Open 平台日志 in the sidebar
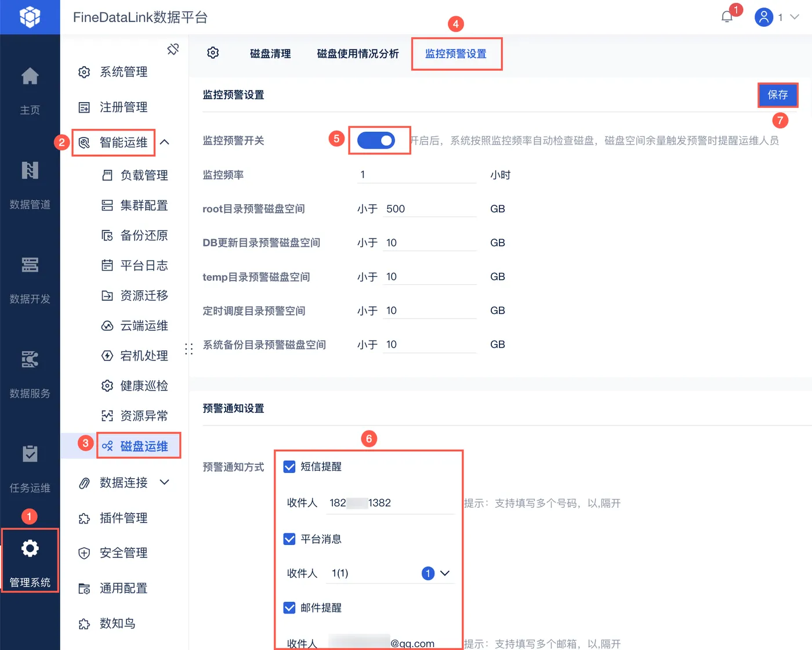 click(x=135, y=266)
